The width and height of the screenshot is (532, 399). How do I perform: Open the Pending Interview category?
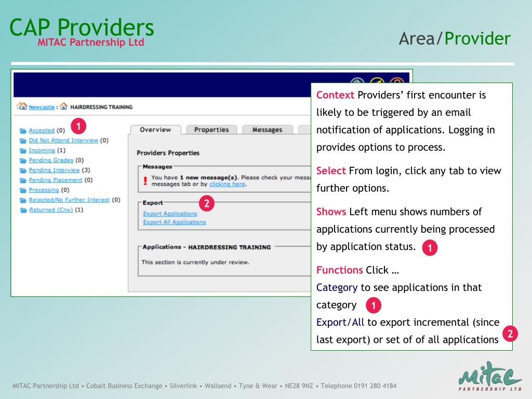coord(54,170)
